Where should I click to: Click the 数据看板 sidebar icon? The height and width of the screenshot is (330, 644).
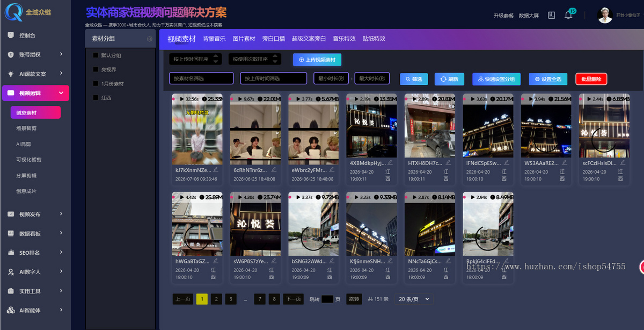[11, 233]
